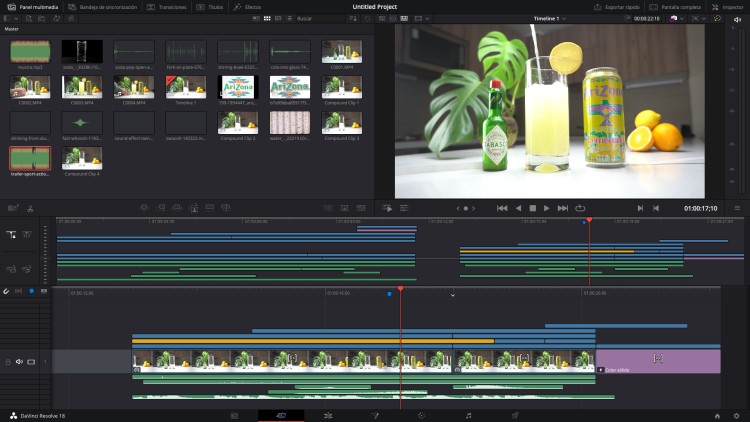Click the sync clips icon
This screenshot has width=750, height=422.
[56, 18]
